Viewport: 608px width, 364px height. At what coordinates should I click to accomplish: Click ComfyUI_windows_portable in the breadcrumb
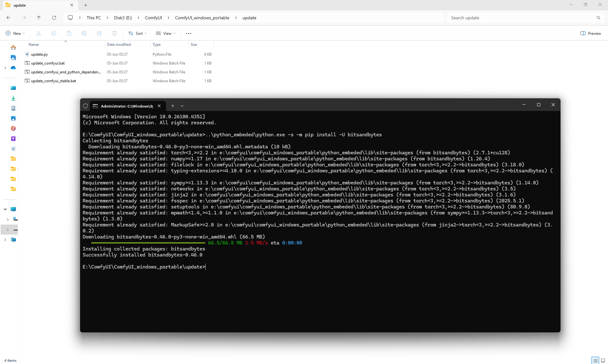202,18
